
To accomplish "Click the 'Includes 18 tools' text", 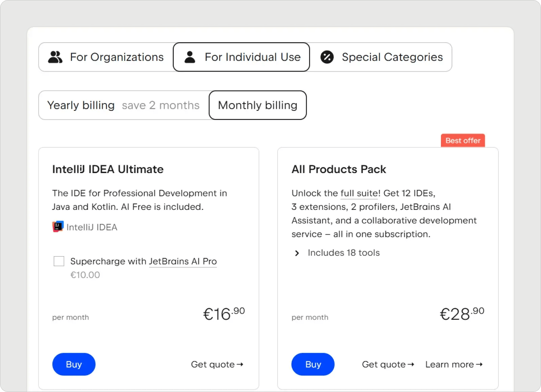I will point(344,253).
